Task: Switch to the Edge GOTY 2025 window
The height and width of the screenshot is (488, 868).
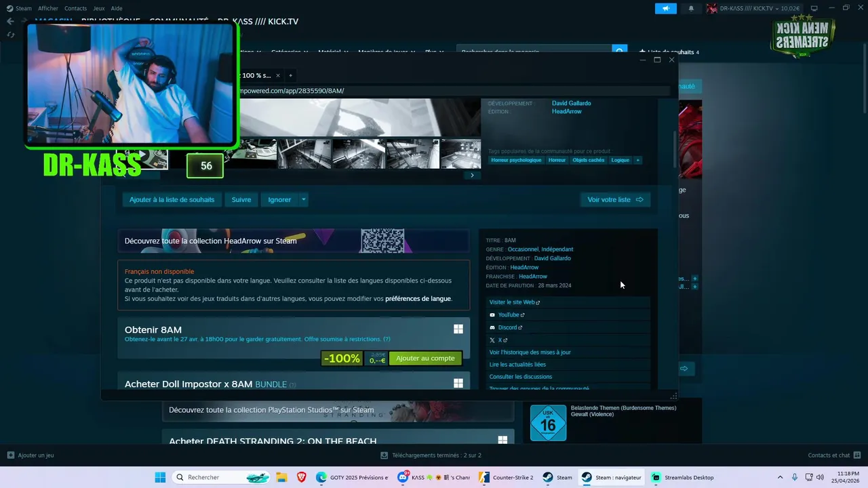Action: tap(352, 477)
